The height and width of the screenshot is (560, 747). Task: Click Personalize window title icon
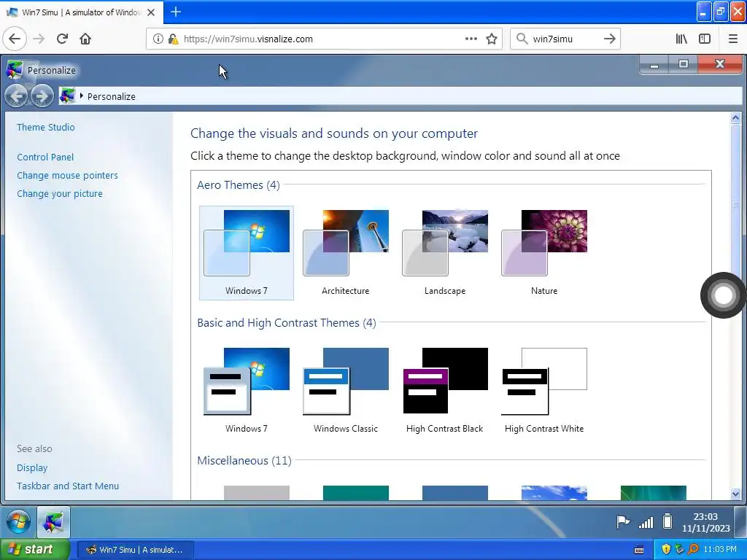15,69
